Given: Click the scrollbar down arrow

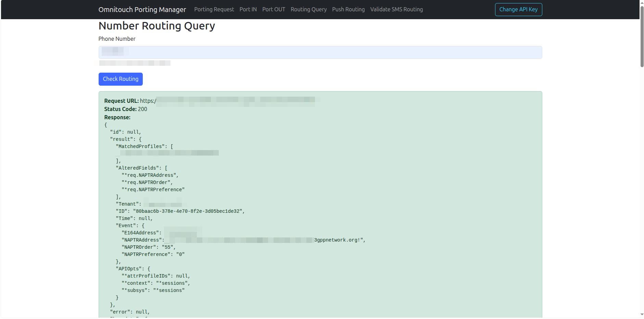Looking at the screenshot, I should coord(642,315).
